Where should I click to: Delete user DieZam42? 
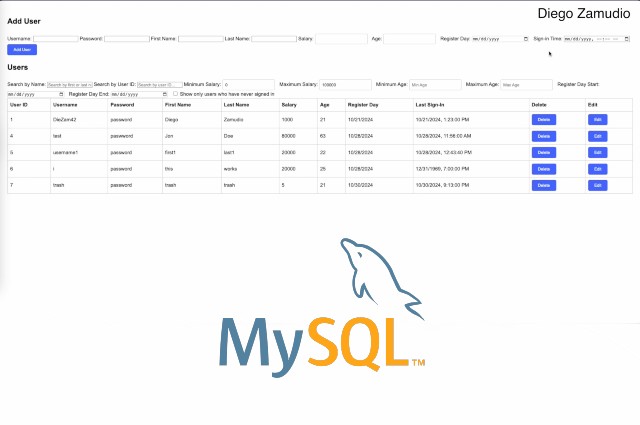[544, 120]
